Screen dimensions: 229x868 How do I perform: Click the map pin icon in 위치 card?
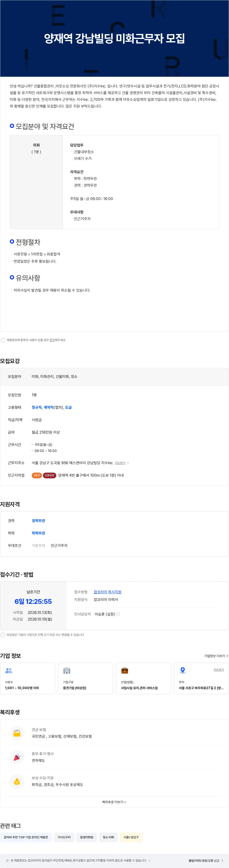click(x=182, y=671)
